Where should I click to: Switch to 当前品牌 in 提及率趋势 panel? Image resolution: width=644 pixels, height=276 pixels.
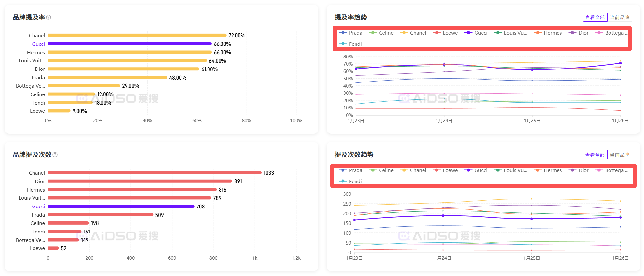click(x=619, y=17)
